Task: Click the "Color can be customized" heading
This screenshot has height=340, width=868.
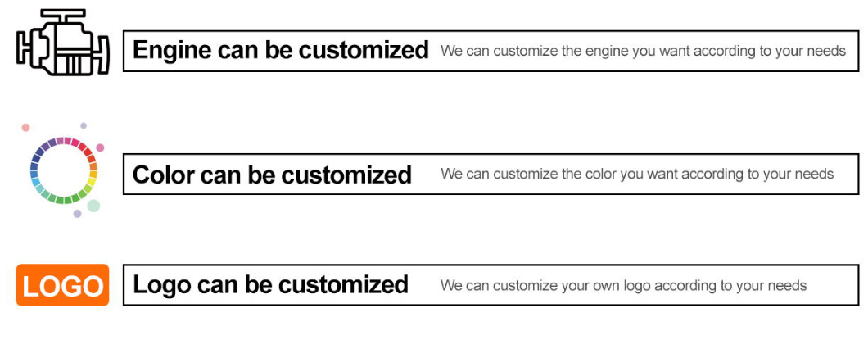Action: point(272,175)
